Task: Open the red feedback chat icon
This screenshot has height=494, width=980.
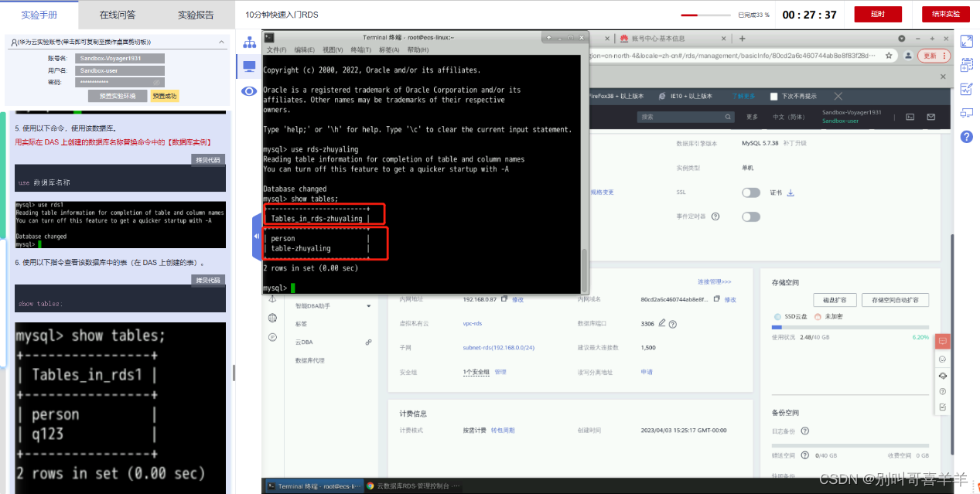Action: [942, 341]
